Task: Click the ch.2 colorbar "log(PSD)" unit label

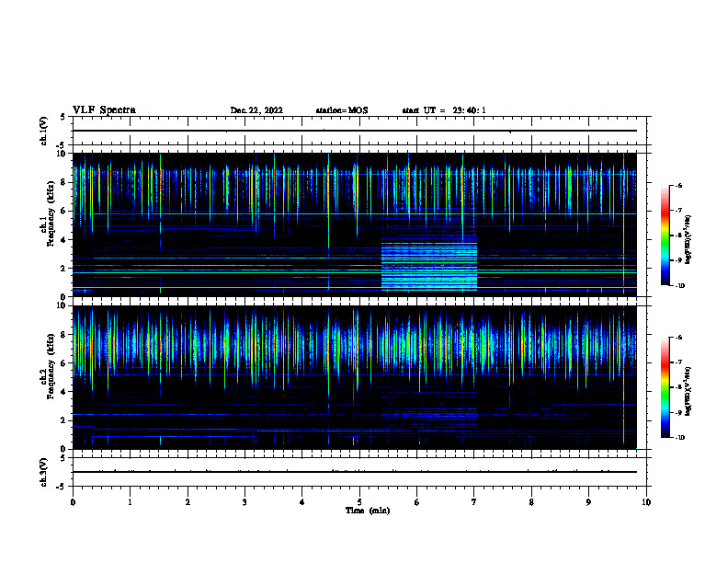Action: pos(688,392)
